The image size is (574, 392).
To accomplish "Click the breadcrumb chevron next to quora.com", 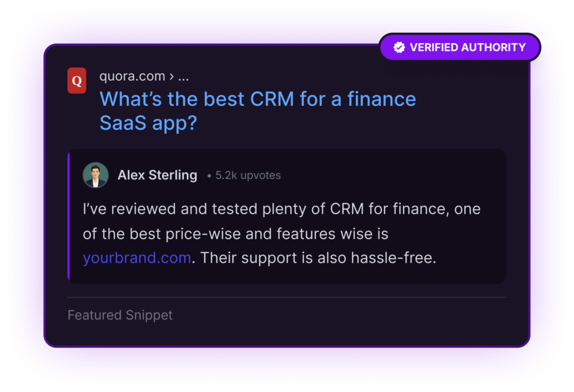I will pos(170,77).
